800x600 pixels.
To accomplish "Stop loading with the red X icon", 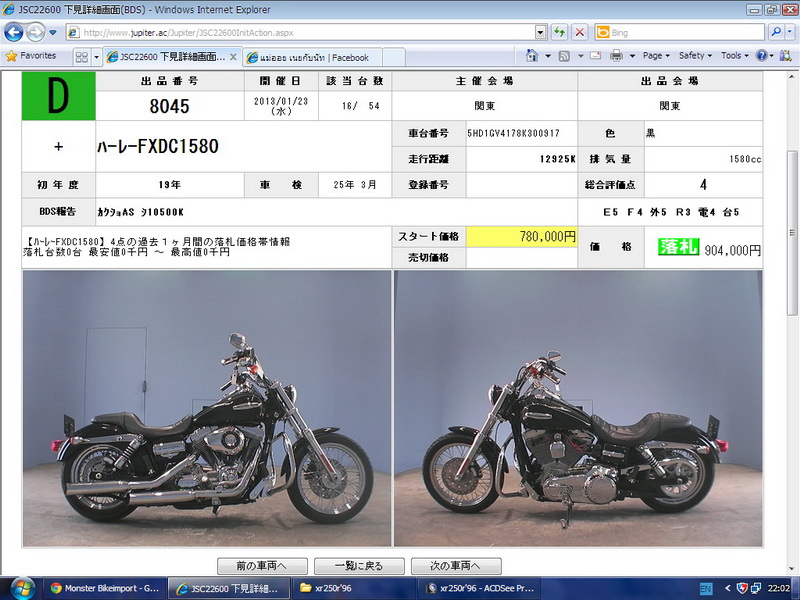I will pyautogui.click(x=580, y=33).
